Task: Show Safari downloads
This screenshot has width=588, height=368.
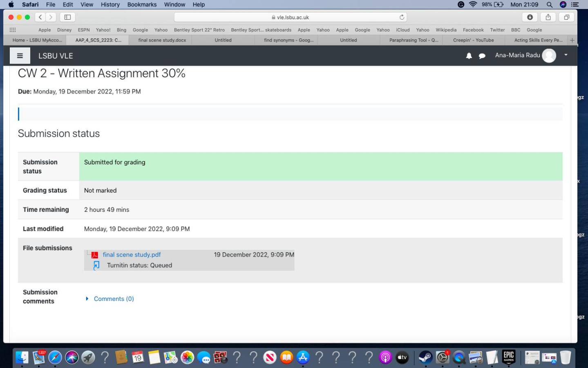Action: (530, 17)
